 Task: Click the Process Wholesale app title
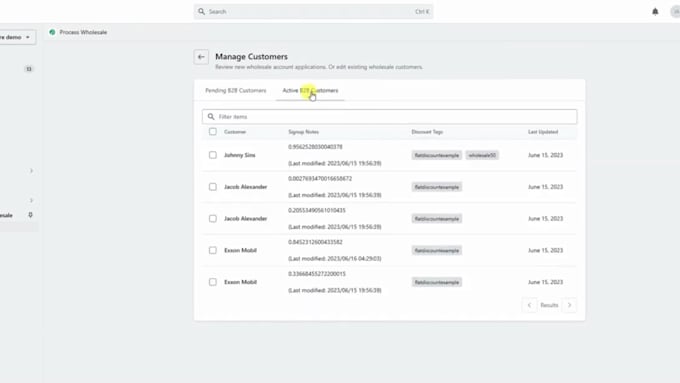pyautogui.click(x=83, y=32)
